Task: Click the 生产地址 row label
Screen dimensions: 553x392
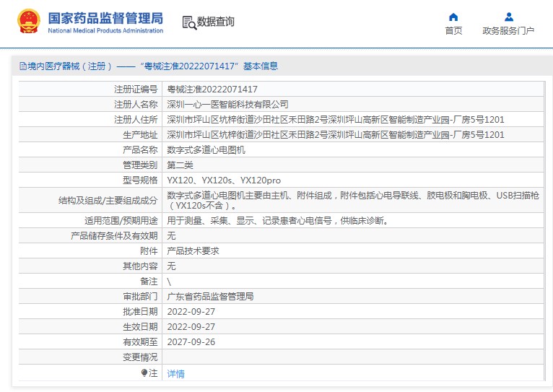Action: (x=140, y=135)
